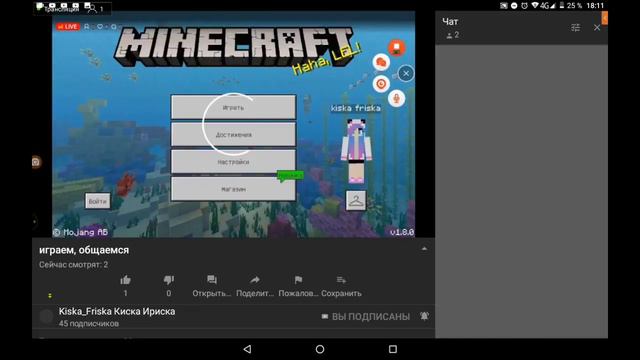The width and height of the screenshot is (640, 360).
Task: Open chat via Открыть icon
Action: [211, 280]
